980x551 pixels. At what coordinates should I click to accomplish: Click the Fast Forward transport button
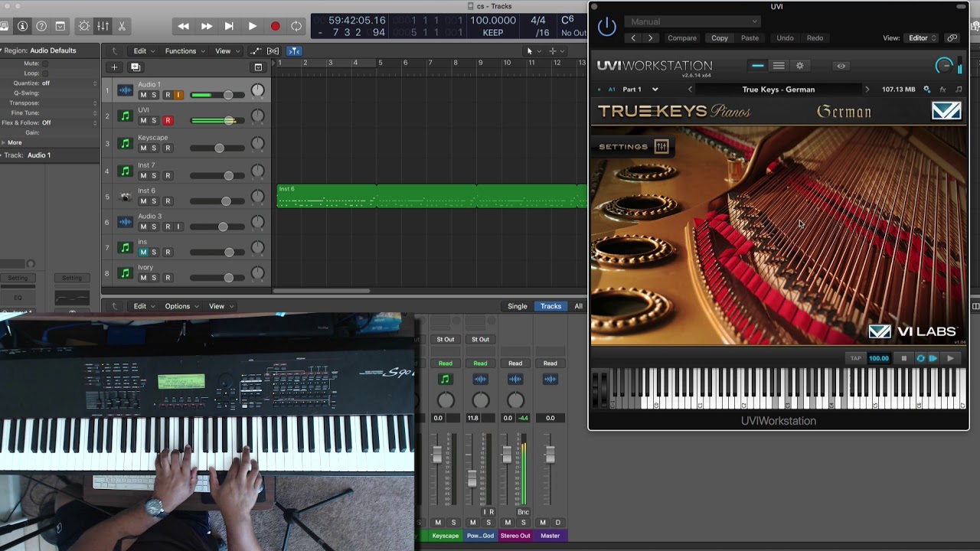point(207,26)
